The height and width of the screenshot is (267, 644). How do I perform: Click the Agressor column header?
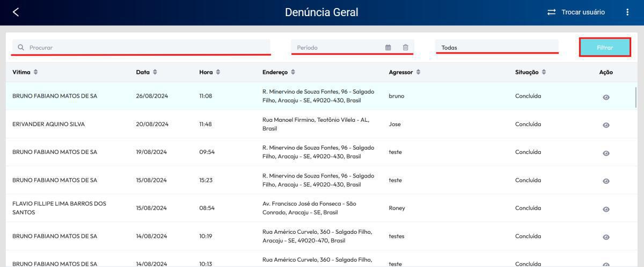[x=401, y=72]
